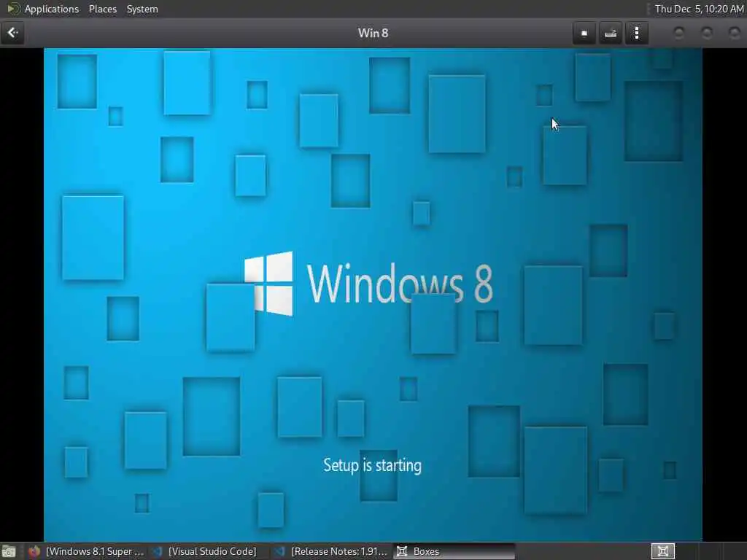Click the workspace switcher in bottom panel

pyautogui.click(x=663, y=551)
